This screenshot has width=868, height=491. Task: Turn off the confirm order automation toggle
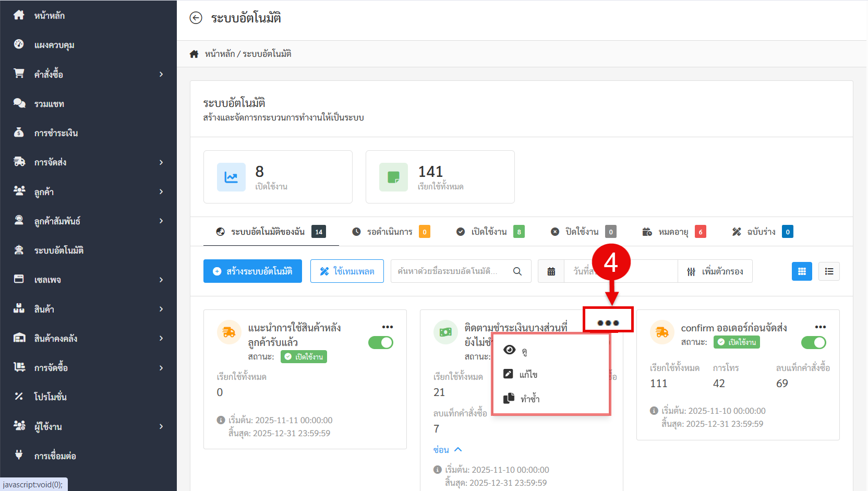tap(813, 343)
